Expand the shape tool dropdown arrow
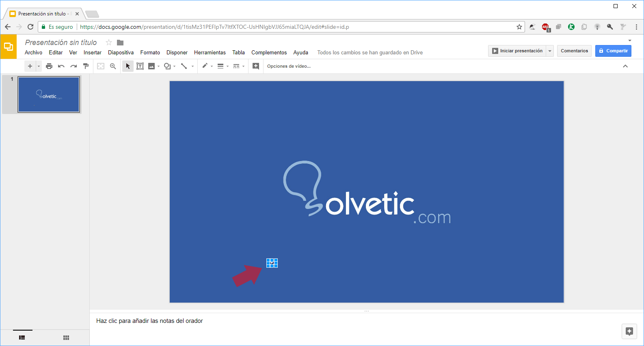This screenshot has height=346, width=644. tap(175, 66)
